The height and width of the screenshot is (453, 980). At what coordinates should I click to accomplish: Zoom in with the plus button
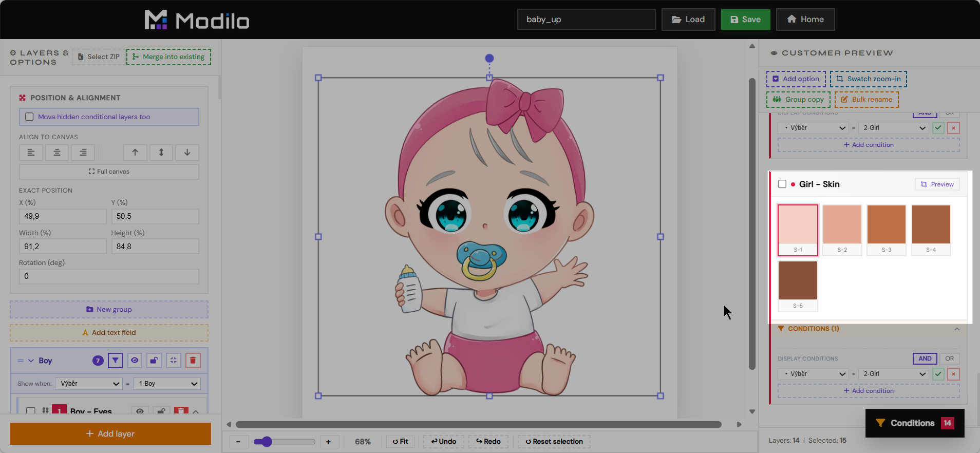click(328, 442)
